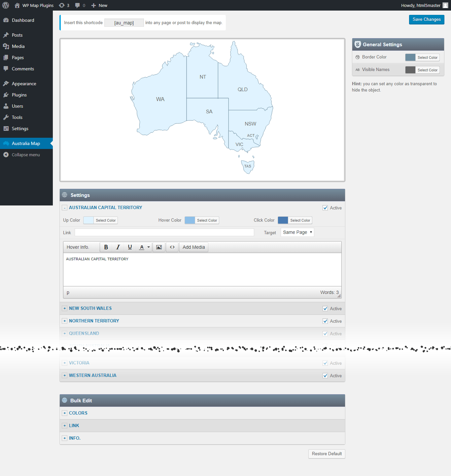Click the WordPress logo icon

[x=6, y=5]
